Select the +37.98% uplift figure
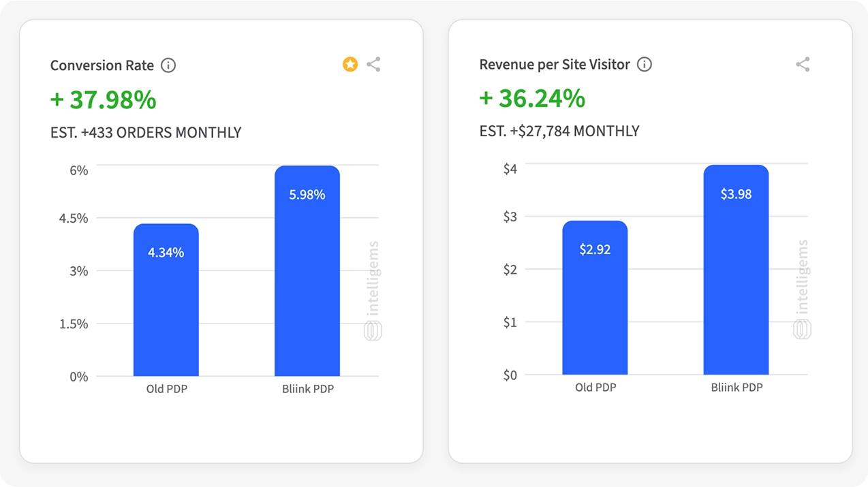 coord(104,100)
